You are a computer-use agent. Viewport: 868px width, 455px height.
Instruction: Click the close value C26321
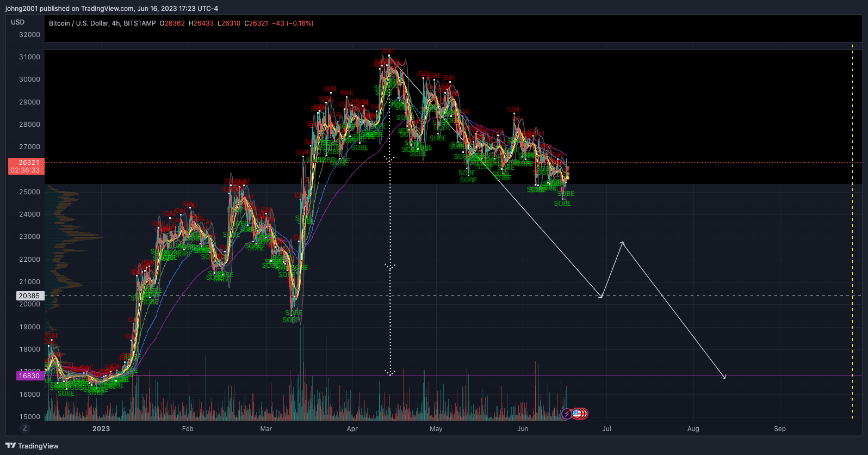coord(256,23)
